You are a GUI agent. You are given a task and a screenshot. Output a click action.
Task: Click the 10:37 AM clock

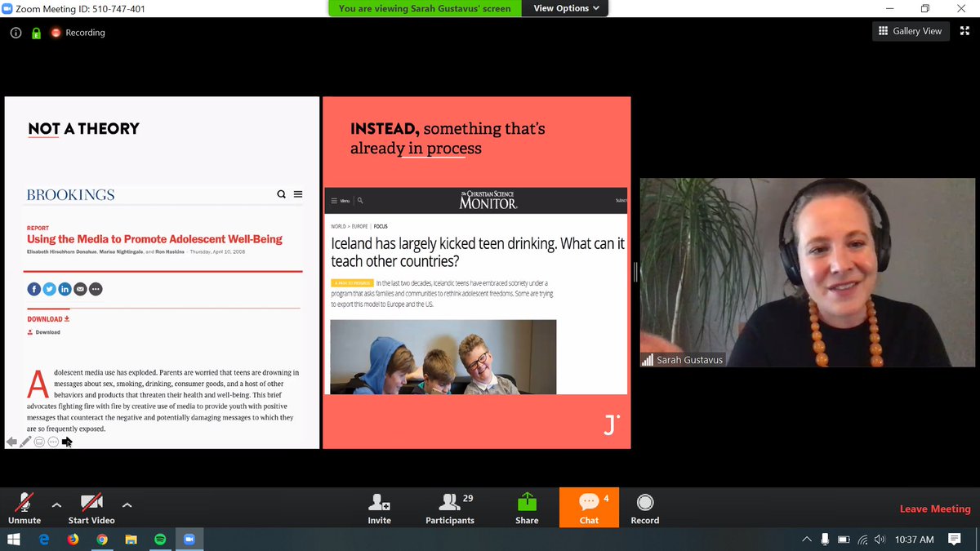point(914,540)
